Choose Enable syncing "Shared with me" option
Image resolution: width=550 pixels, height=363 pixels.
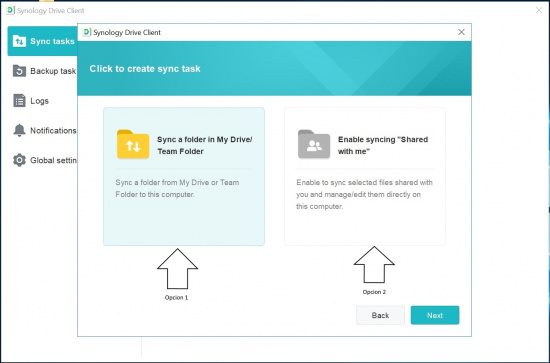tap(365, 176)
